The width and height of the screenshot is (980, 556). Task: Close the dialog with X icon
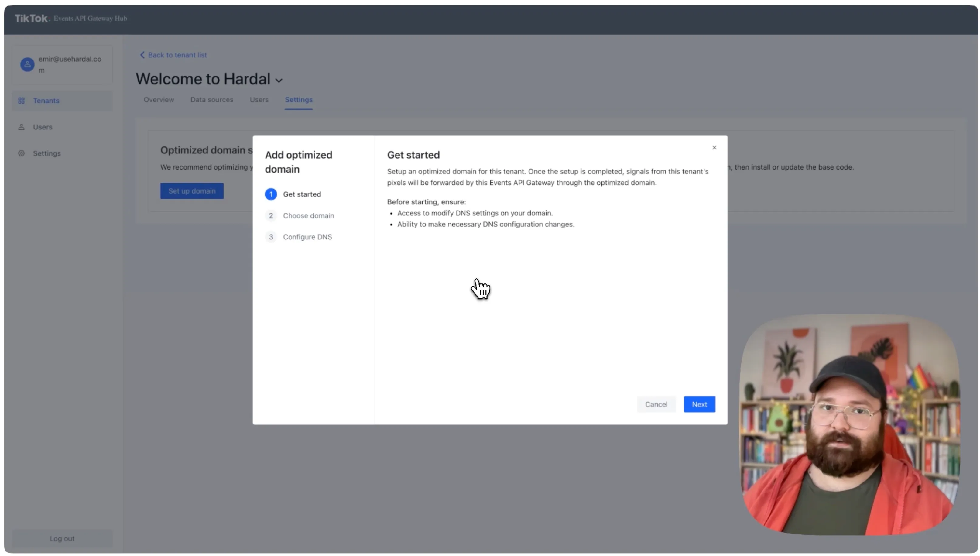(x=714, y=147)
